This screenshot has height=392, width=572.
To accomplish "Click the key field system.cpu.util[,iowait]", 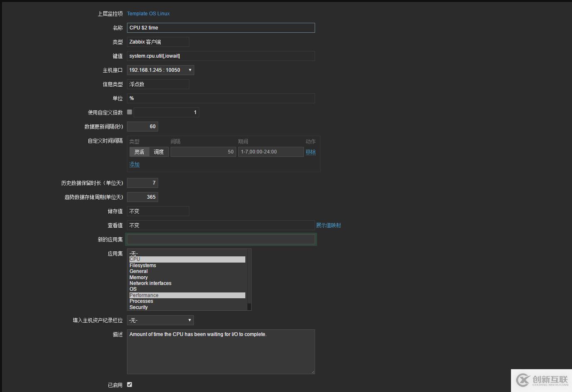I will coord(221,56).
